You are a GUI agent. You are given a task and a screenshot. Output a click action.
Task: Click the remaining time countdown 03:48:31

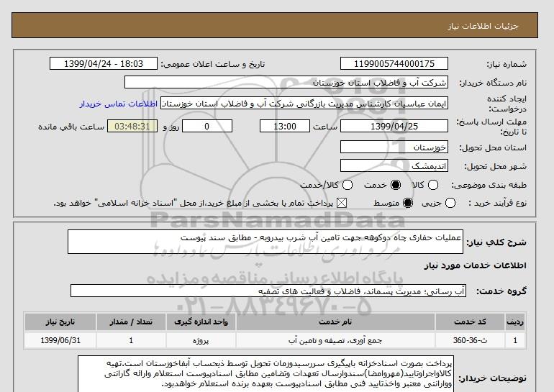[132, 126]
